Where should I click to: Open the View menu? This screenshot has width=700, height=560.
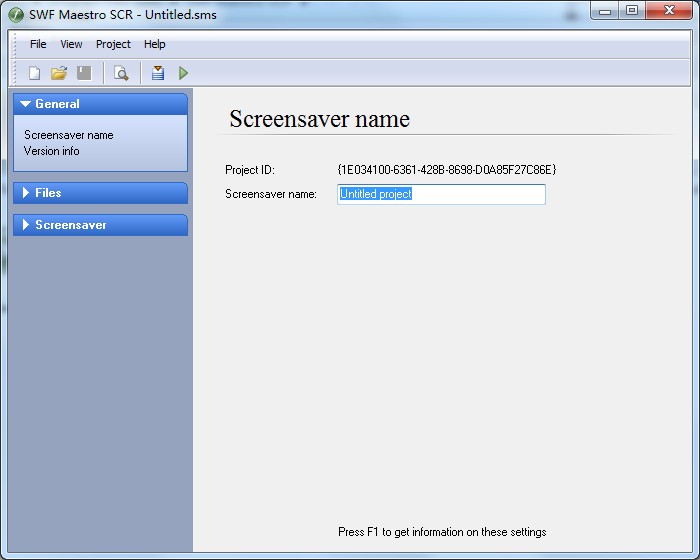click(71, 44)
